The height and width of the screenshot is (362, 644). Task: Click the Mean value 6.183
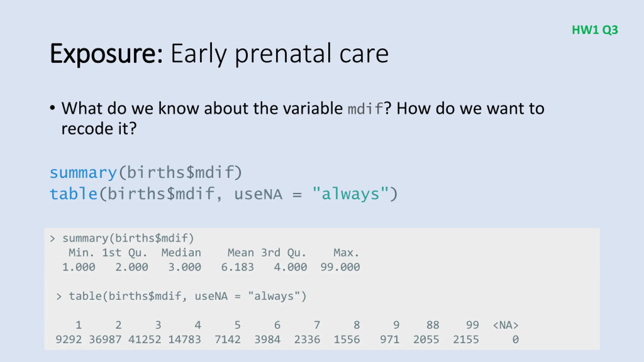(237, 267)
